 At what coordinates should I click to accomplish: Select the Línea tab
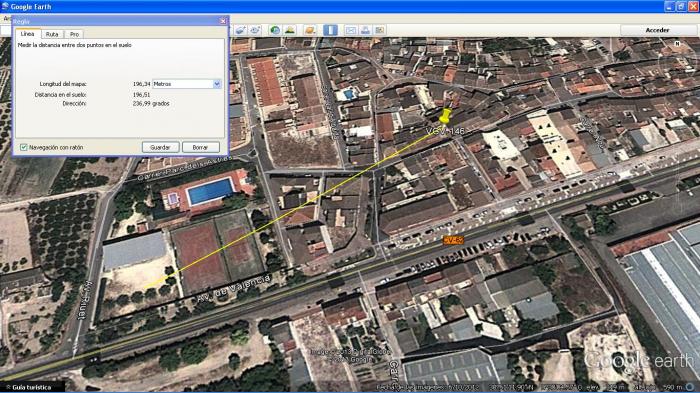point(27,34)
